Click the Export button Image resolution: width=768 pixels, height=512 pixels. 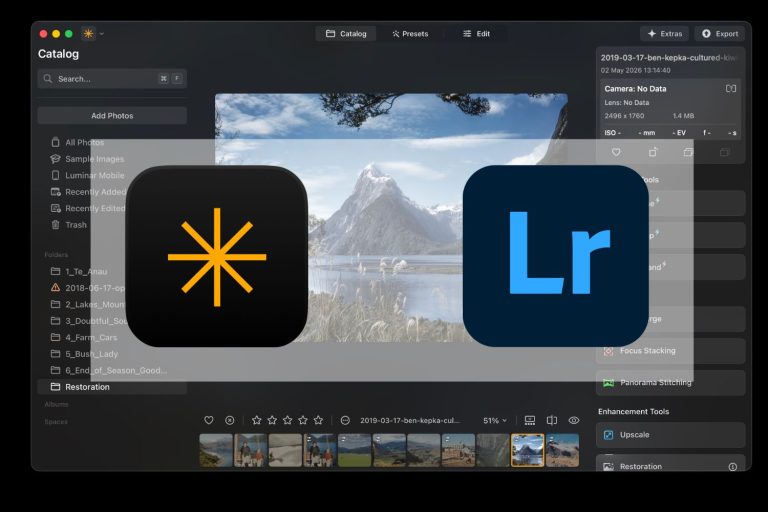[x=720, y=33]
